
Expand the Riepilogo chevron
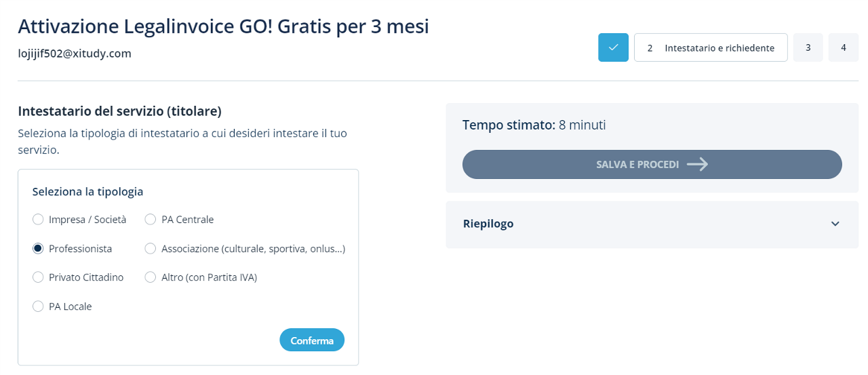(x=835, y=224)
